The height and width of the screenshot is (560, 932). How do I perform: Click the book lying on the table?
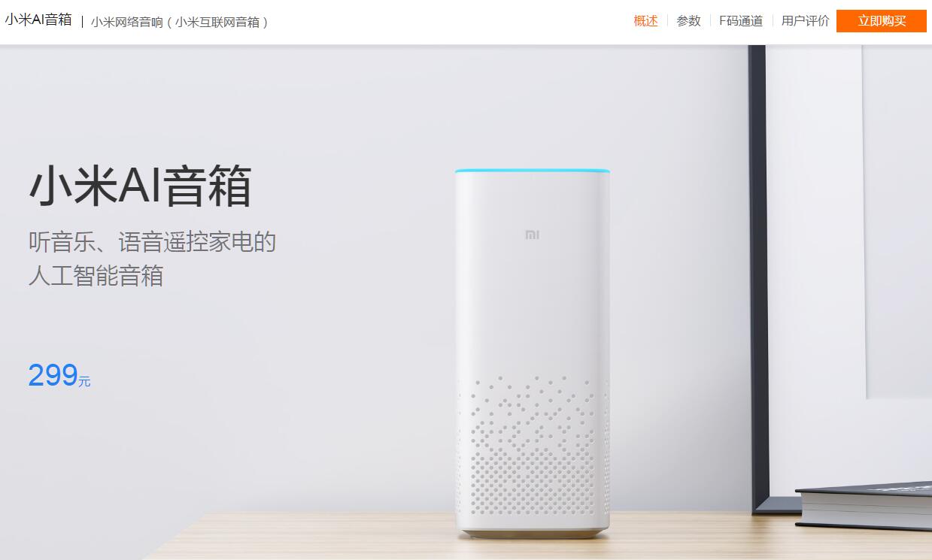coord(864,505)
